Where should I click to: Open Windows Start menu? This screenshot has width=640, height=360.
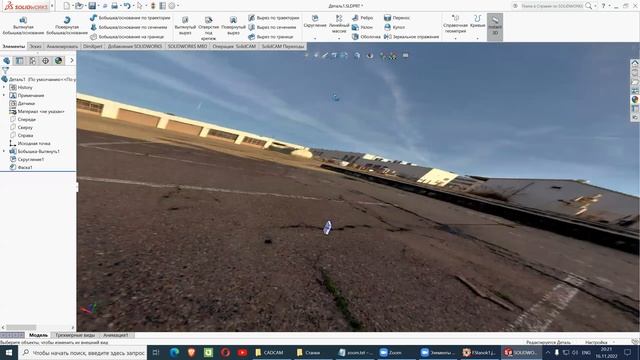[9, 353]
